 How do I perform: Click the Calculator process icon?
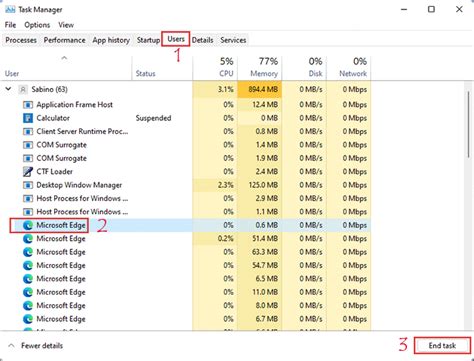click(28, 118)
